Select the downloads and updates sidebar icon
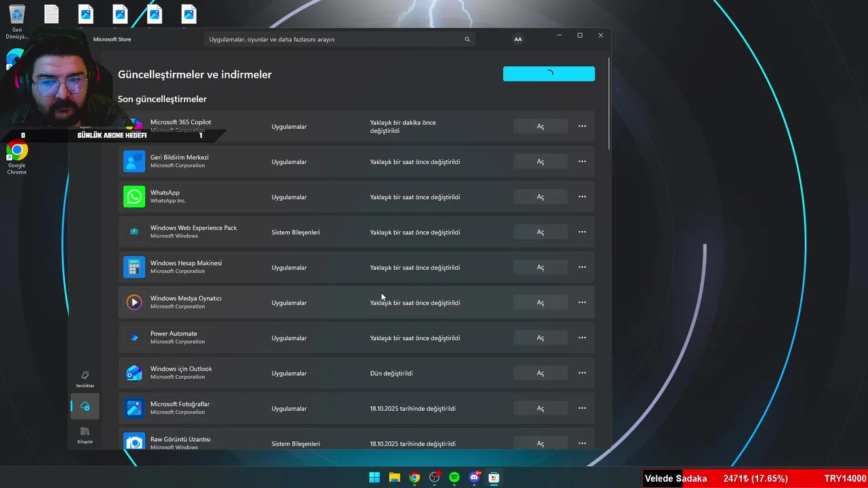This screenshot has height=488, width=868. (x=85, y=406)
